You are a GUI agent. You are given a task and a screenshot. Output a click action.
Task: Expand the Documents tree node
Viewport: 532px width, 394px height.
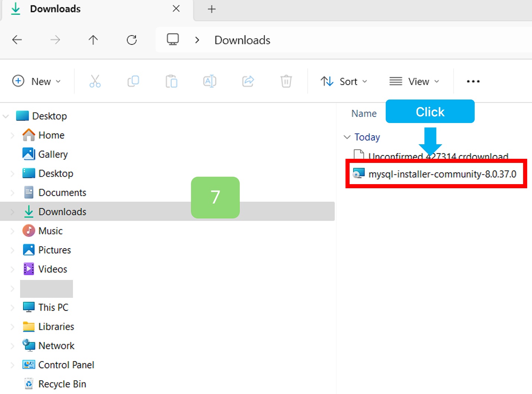(12, 193)
